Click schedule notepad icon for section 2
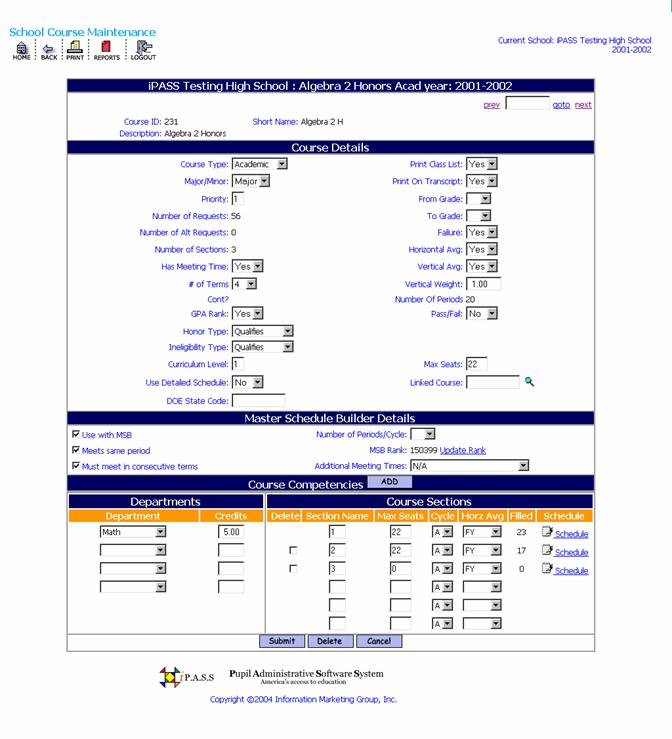This screenshot has width=672, height=739. [547, 550]
